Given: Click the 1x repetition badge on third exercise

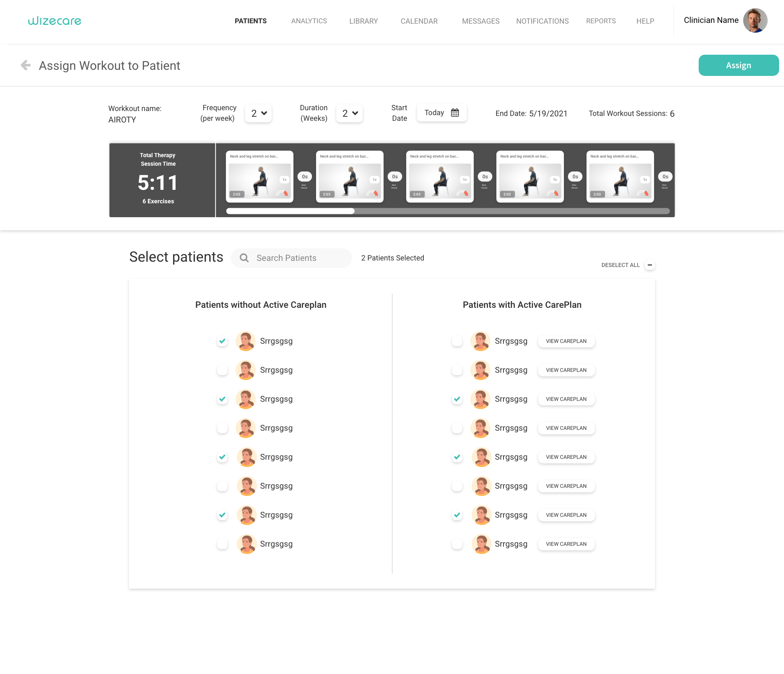Looking at the screenshot, I should (x=465, y=180).
